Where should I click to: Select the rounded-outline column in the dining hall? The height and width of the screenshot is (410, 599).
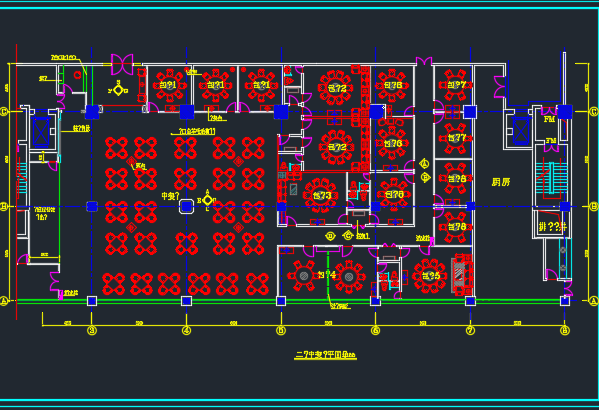click(186, 207)
